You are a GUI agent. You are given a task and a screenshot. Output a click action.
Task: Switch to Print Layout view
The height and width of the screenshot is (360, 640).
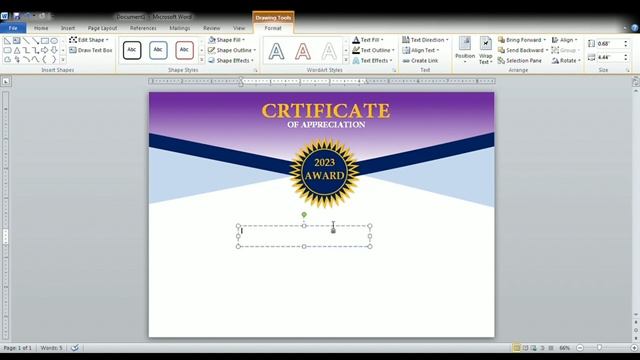tap(517, 348)
